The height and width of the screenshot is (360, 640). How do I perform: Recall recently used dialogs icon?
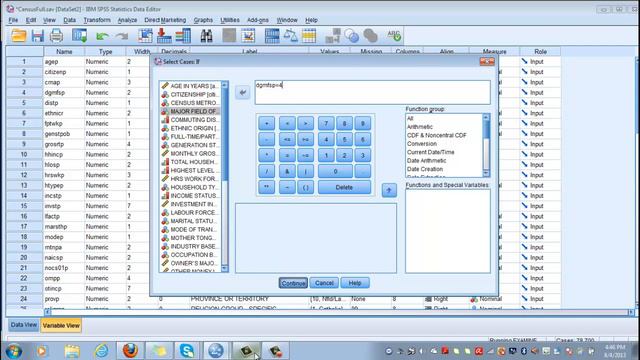coord(79,36)
